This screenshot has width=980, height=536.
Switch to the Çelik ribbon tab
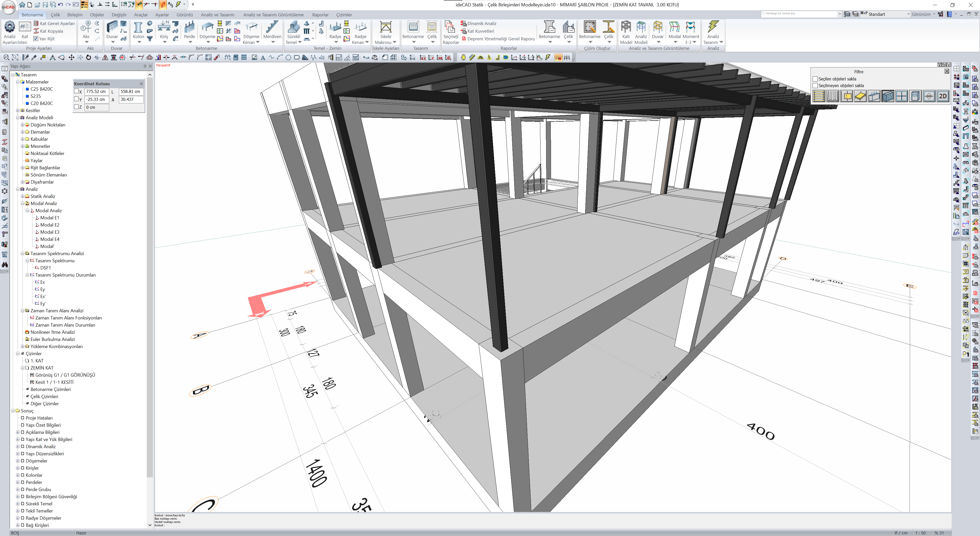(56, 15)
